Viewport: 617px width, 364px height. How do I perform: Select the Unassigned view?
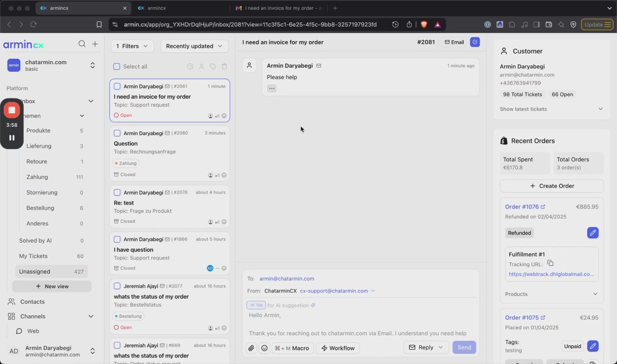pyautogui.click(x=51, y=271)
